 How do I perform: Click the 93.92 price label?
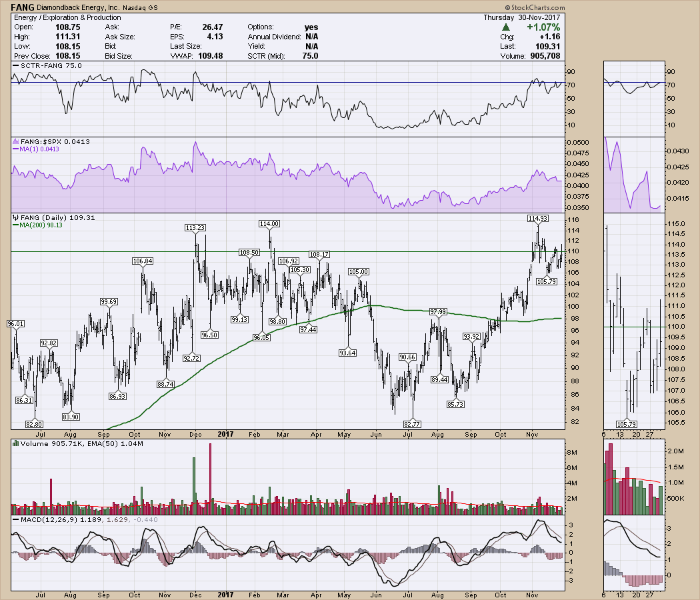tap(471, 337)
